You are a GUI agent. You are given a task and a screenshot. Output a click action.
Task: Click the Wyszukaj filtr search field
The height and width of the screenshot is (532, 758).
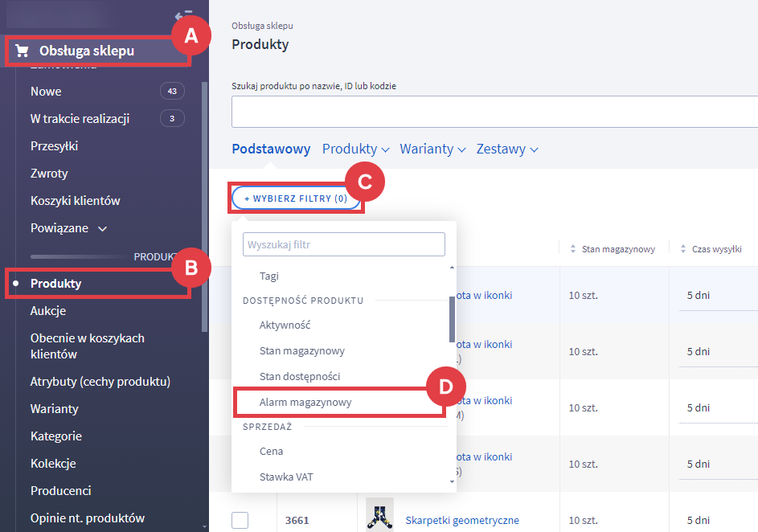[343, 244]
